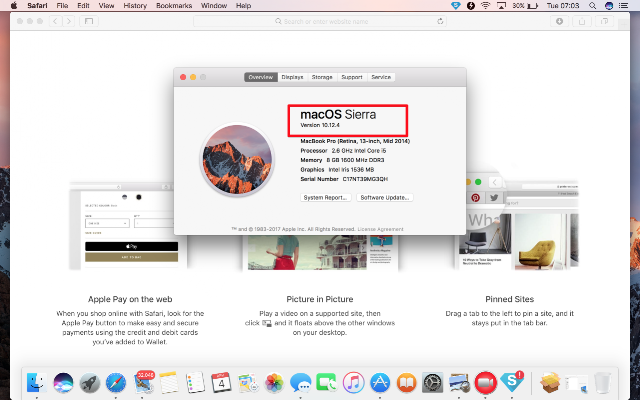Open the Apple menu
Viewport: 640px width, 400px height.
13,6
